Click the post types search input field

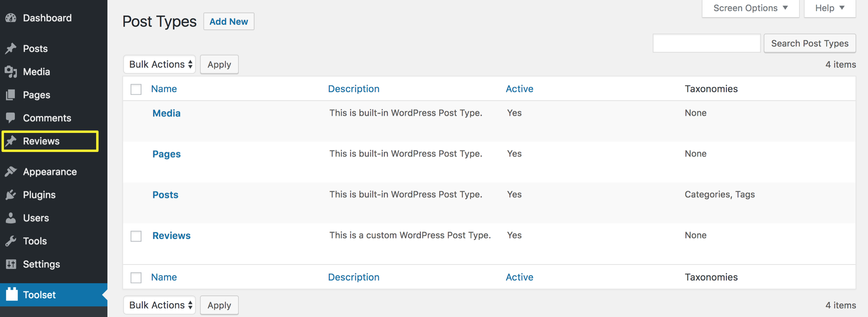click(x=706, y=43)
